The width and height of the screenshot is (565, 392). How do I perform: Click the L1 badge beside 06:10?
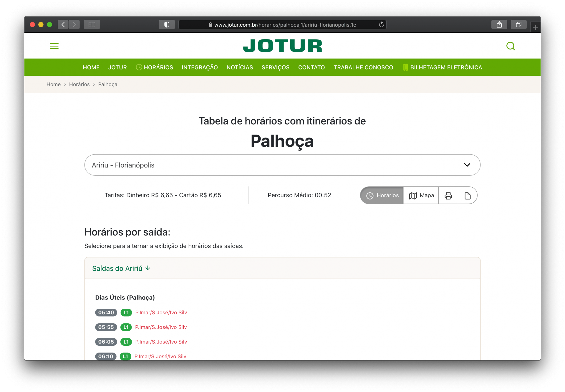(125, 356)
